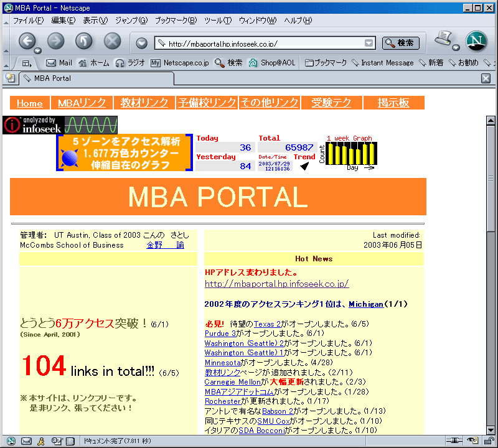Image resolution: width=498 pixels, height=448 pixels.
Task: Open the ブックマーク(B) menu
Action: (176, 21)
